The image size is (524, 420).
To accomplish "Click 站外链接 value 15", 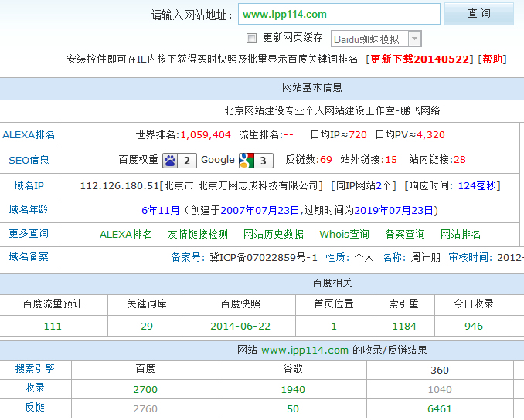I will pyautogui.click(x=391, y=160).
